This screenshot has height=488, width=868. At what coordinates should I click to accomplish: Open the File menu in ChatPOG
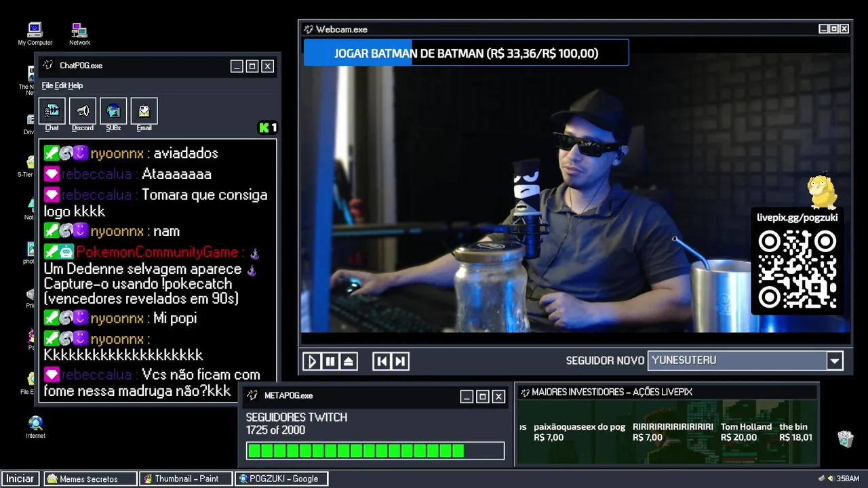(x=47, y=85)
